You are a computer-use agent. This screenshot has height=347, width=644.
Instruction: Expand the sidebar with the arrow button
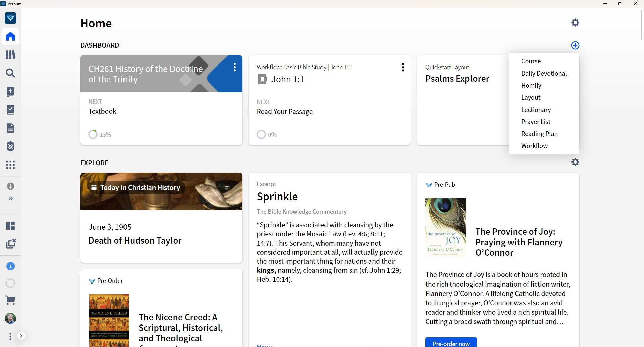[x=21, y=336]
